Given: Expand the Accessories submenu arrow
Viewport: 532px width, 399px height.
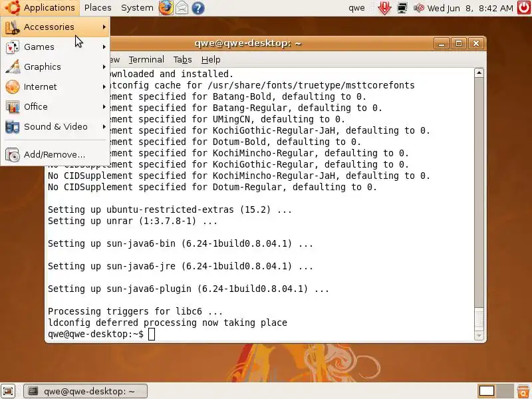Looking at the screenshot, I should [x=104, y=27].
